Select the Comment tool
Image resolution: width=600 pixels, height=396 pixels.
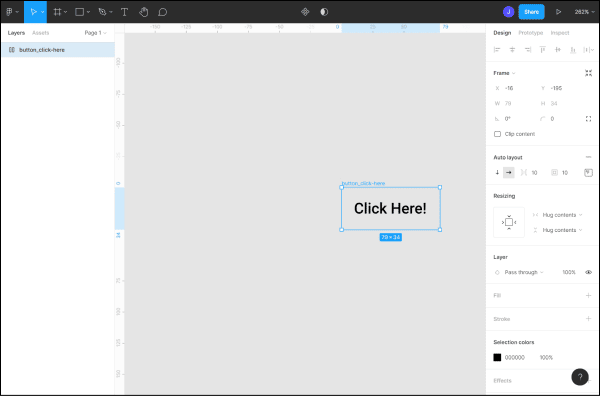pos(163,12)
